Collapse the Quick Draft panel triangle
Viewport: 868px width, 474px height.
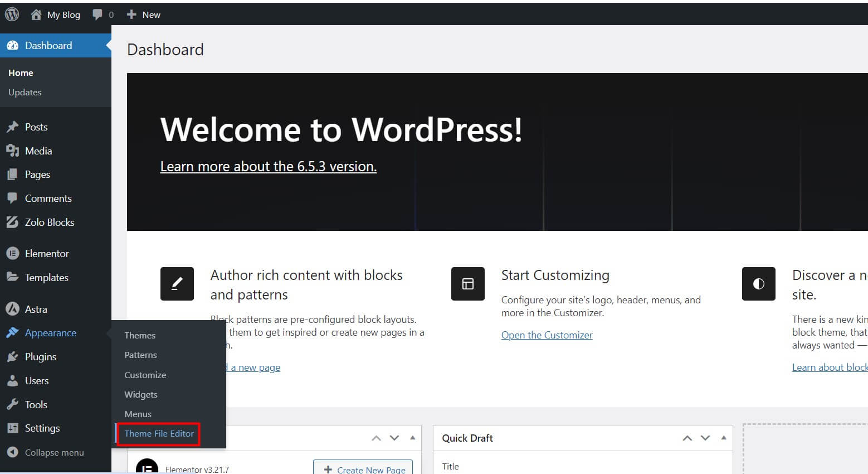tap(723, 438)
